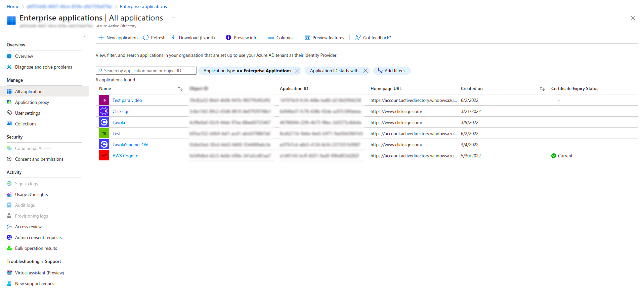Click the Application ID column header
The width and height of the screenshot is (644, 304).
click(294, 88)
